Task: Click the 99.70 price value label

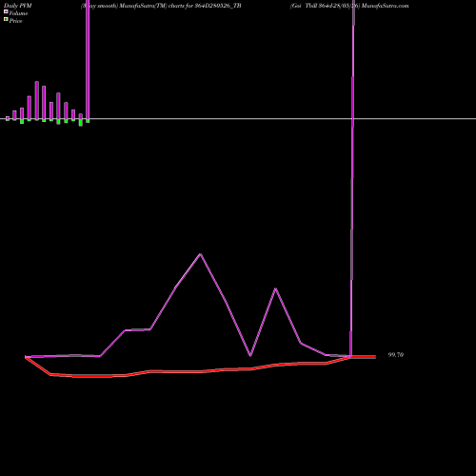Action: tap(396, 355)
